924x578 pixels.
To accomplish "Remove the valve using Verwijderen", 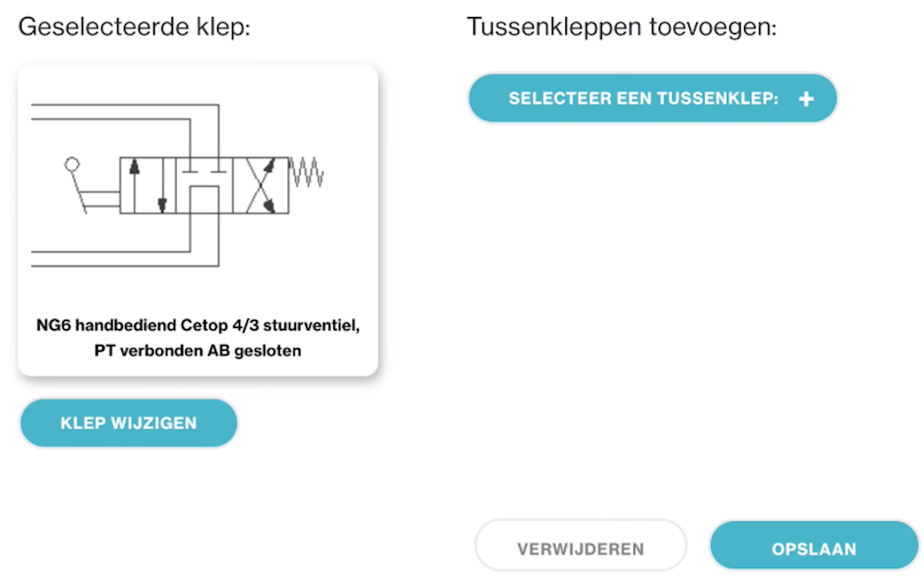I will [581, 547].
